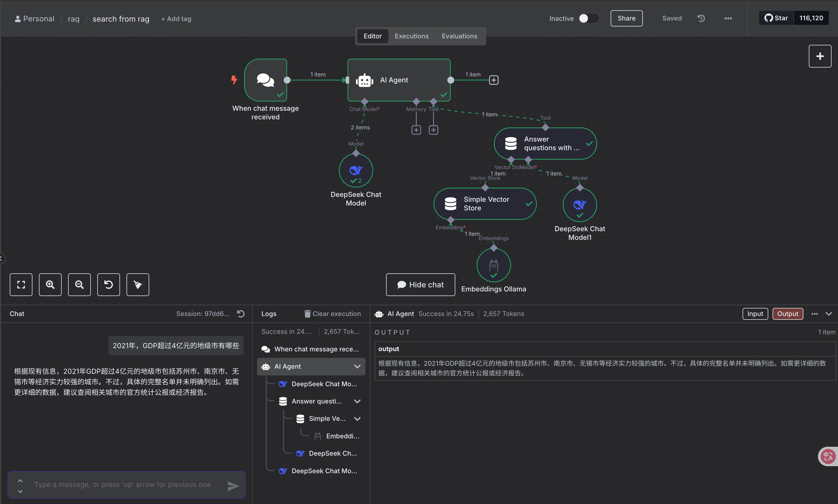
Task: Switch to the Executions tab
Action: click(x=411, y=36)
